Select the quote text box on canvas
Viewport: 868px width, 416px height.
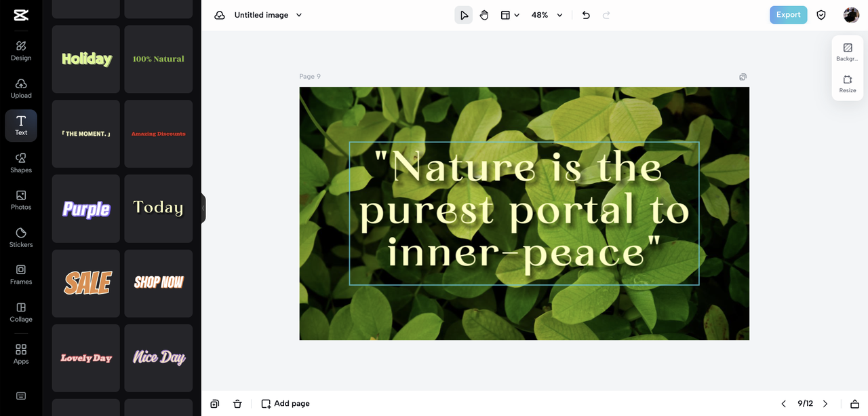pyautogui.click(x=524, y=213)
